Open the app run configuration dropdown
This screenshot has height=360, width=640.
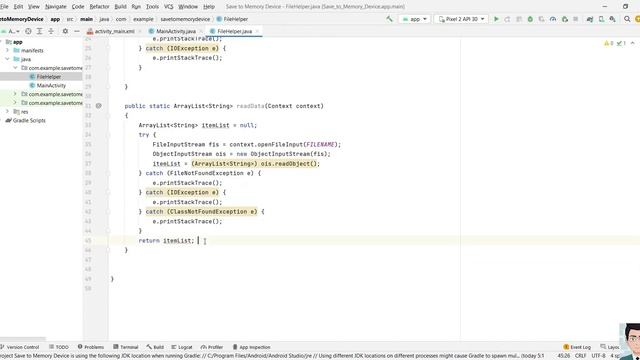(x=414, y=19)
